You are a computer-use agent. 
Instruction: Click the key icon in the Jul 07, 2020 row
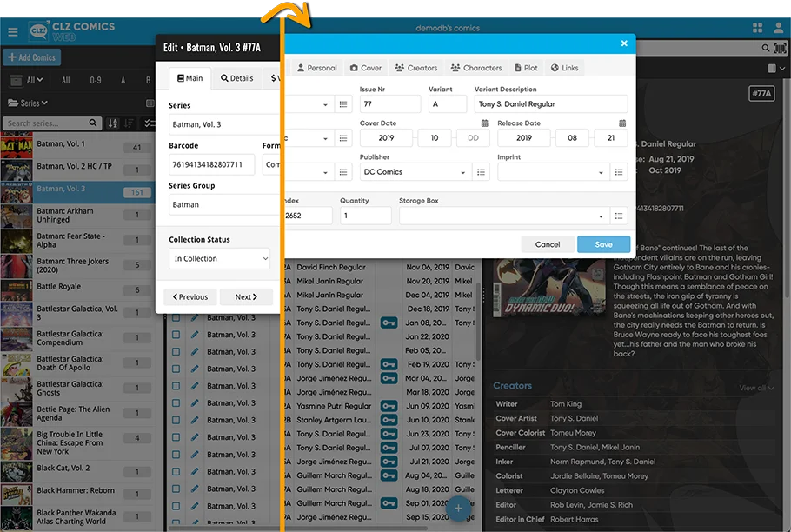389,448
